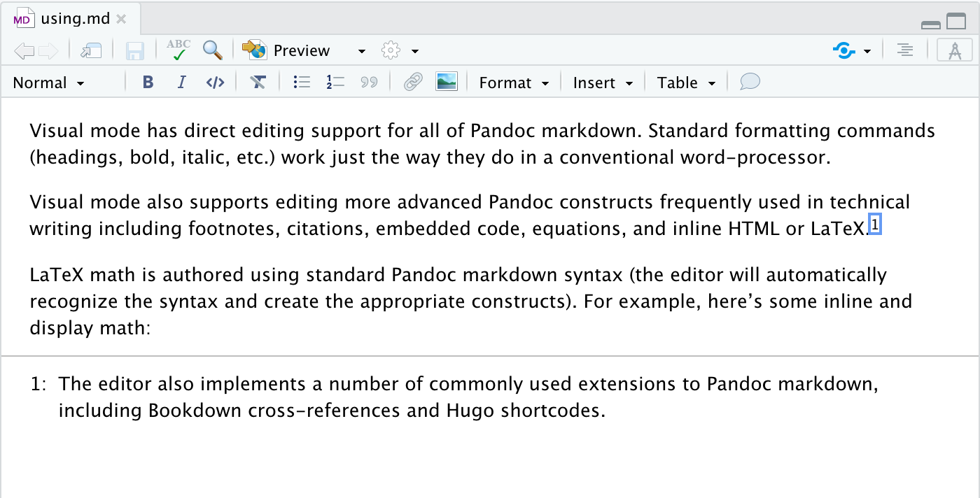This screenshot has height=498, width=980.
Task: Insert a numbered list
Action: point(335,83)
